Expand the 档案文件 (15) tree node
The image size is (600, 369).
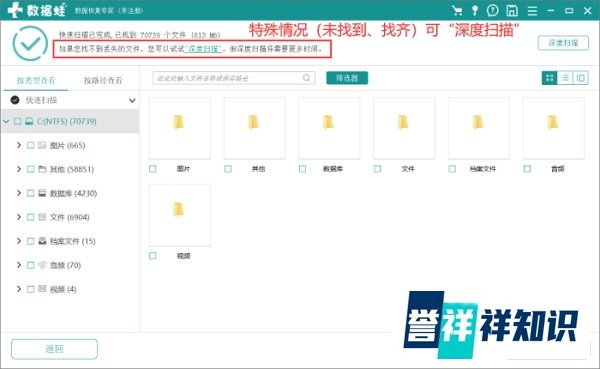pyautogui.click(x=19, y=241)
